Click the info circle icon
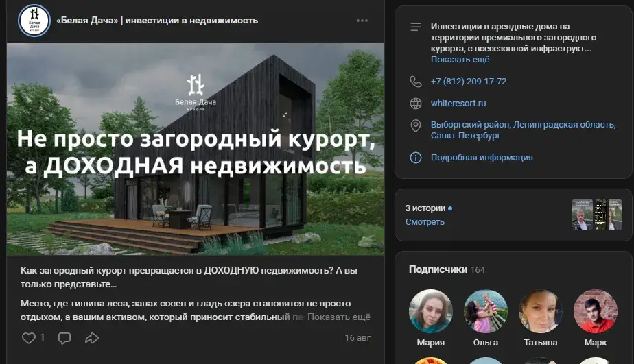 416,158
